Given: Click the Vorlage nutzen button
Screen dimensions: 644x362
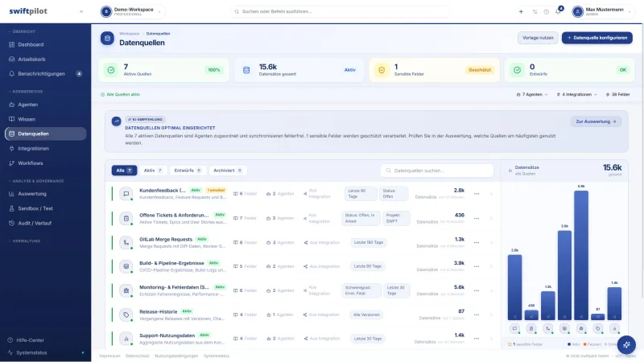Looking at the screenshot, I should pyautogui.click(x=538, y=38).
